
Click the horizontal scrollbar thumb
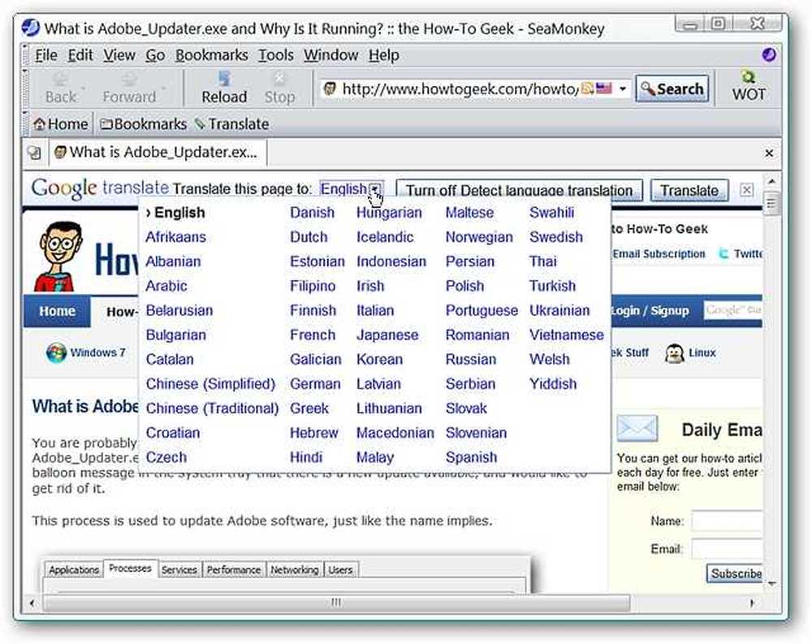tap(337, 603)
